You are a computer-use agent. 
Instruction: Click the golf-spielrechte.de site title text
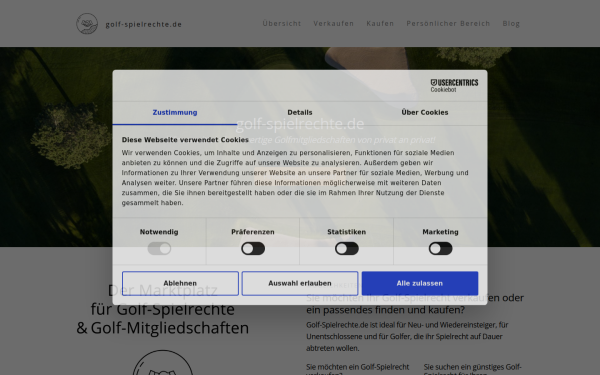(143, 24)
